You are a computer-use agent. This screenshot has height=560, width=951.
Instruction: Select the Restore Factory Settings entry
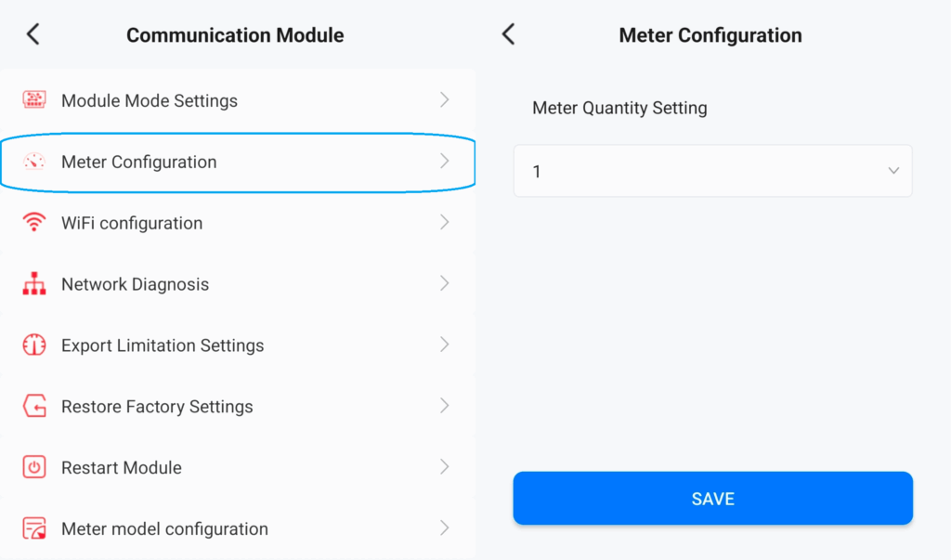click(x=157, y=407)
